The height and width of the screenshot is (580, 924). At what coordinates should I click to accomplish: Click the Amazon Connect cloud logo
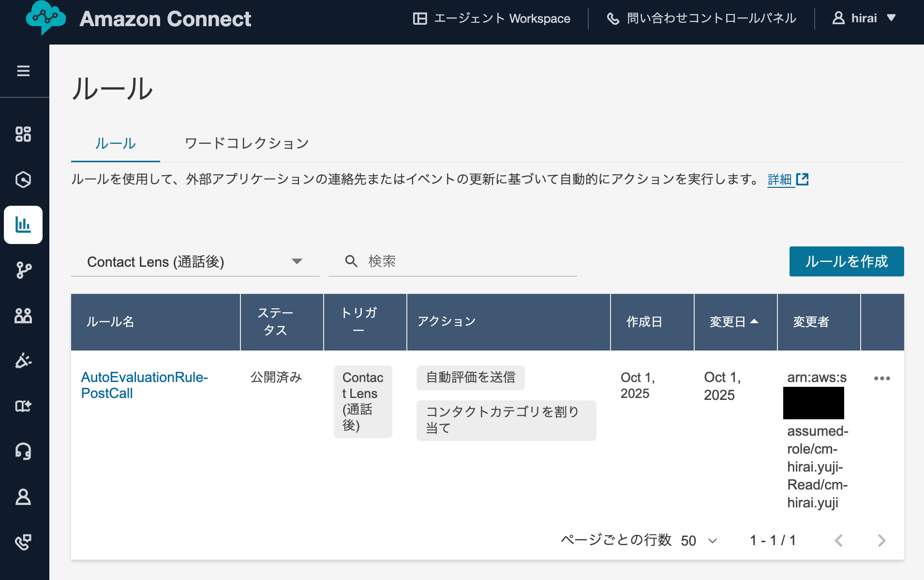pyautogui.click(x=45, y=18)
